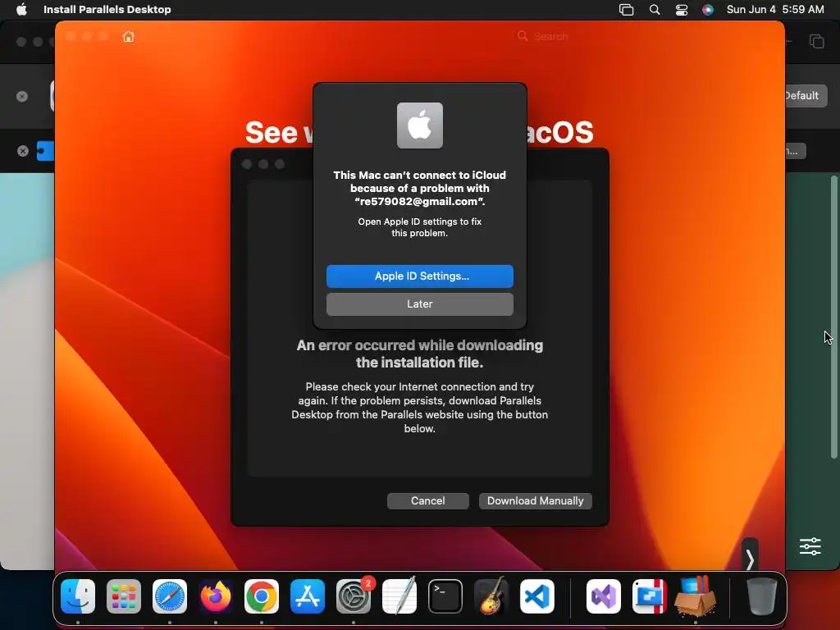840x630 pixels.
Task: Open the Apple menu
Action: tap(21, 9)
